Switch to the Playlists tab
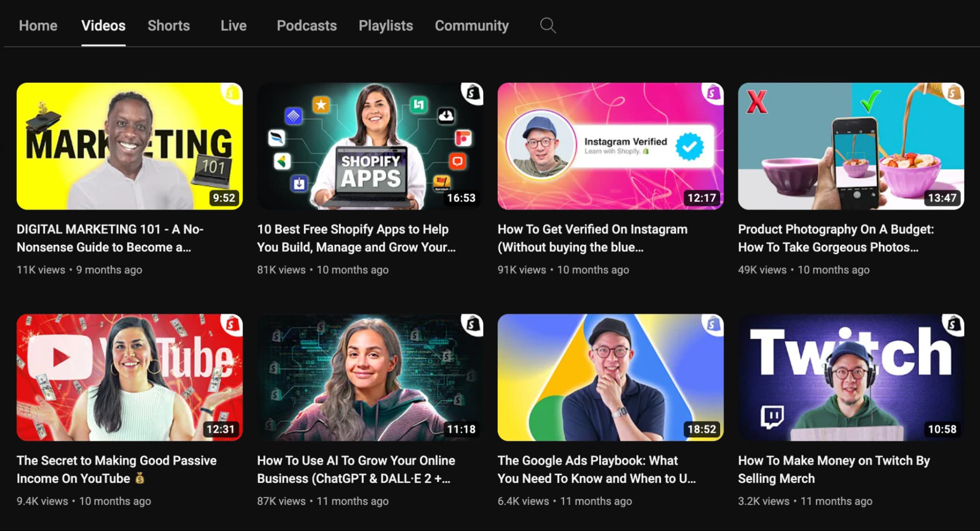The width and height of the screenshot is (980, 531). (385, 25)
